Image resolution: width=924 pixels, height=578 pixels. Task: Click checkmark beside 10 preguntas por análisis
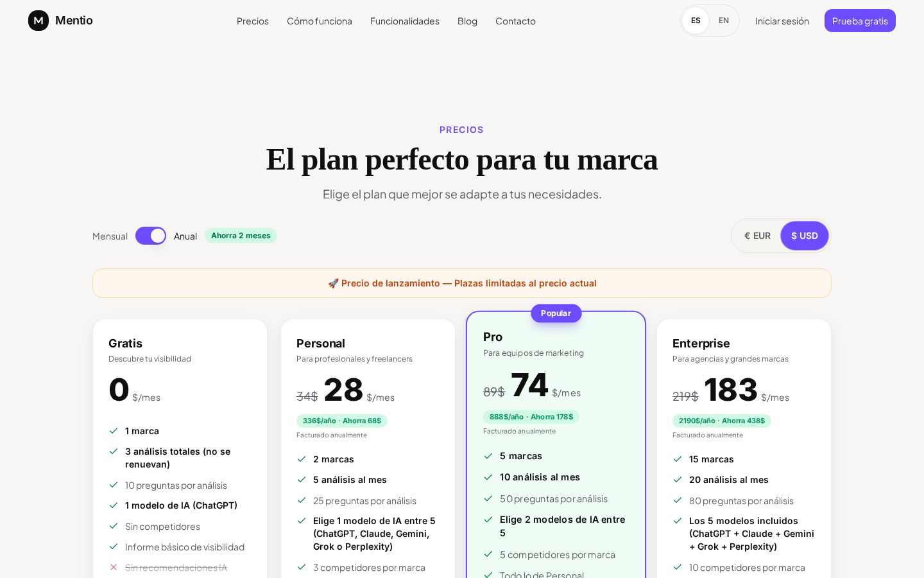(x=114, y=485)
